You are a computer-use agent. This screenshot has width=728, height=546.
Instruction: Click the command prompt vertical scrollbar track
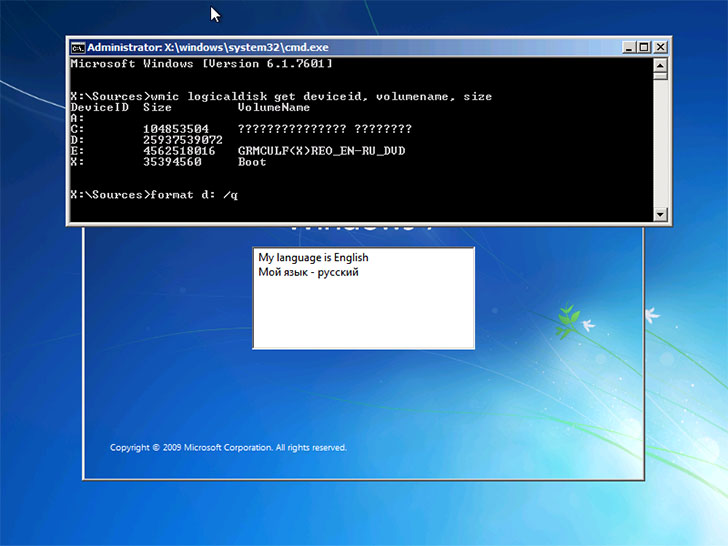pyautogui.click(x=659, y=140)
